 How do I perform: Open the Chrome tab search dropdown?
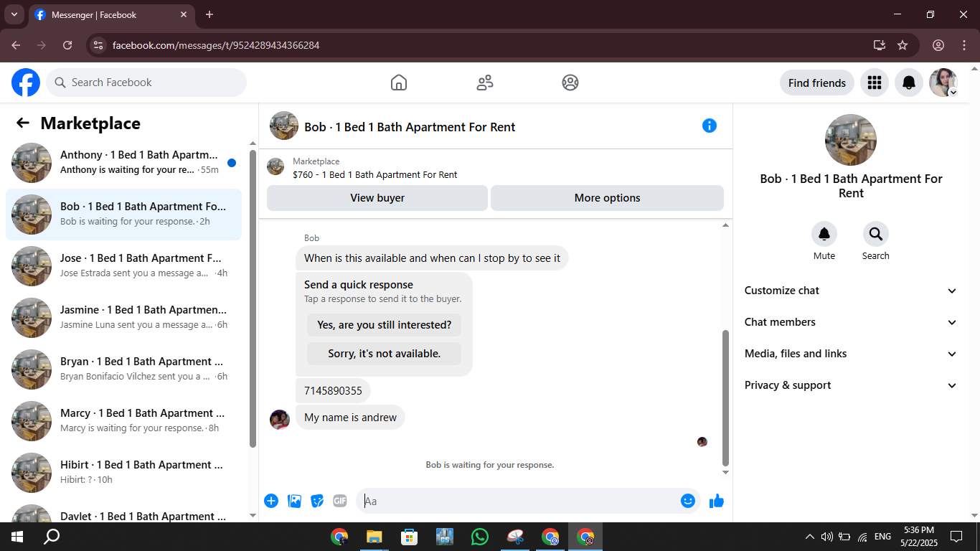[x=14, y=14]
